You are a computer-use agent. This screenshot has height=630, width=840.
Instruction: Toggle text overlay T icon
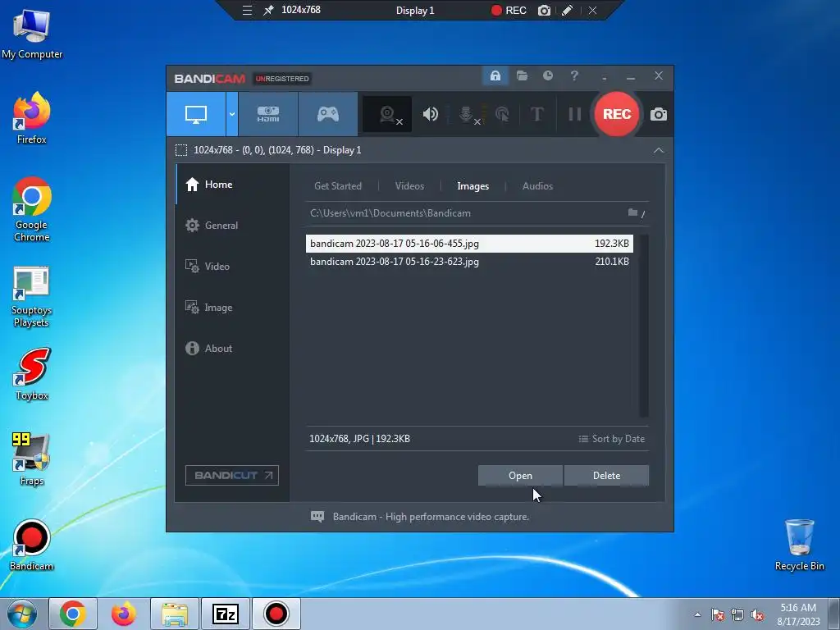(x=536, y=114)
